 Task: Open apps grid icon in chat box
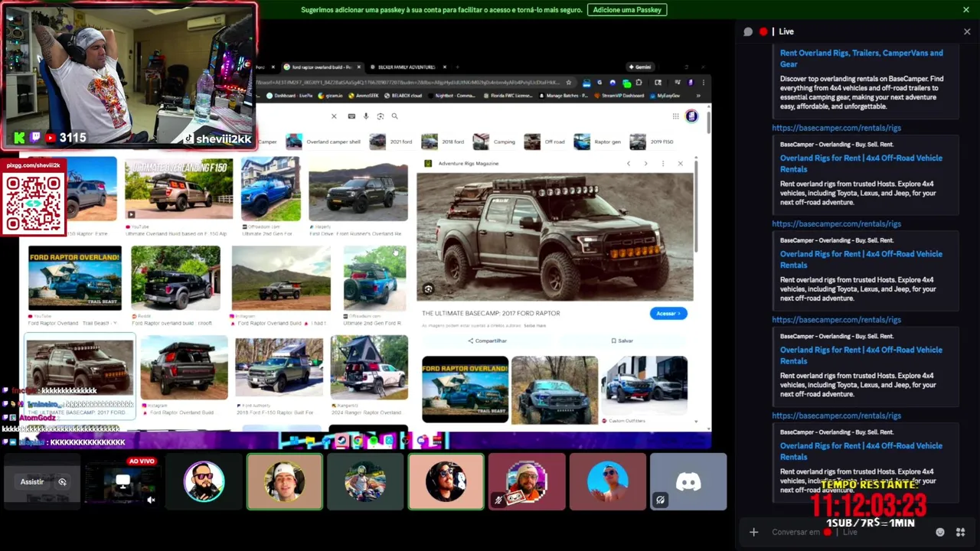(x=960, y=532)
